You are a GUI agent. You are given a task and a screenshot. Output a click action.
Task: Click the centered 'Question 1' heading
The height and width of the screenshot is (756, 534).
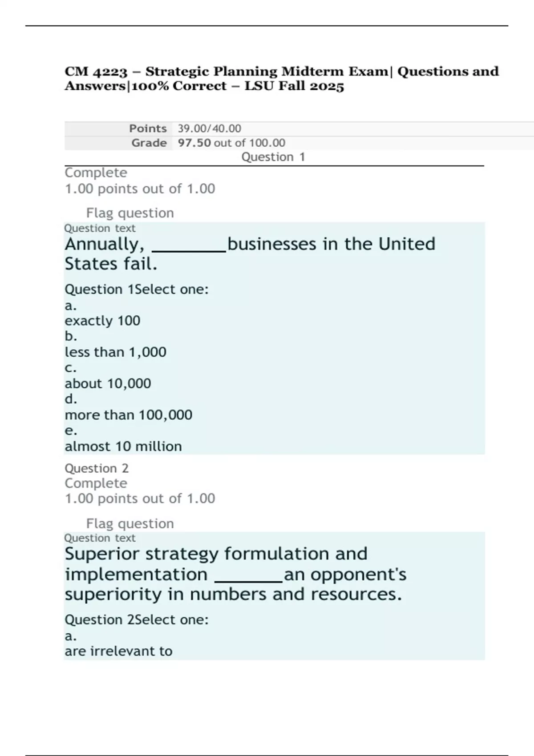(273, 157)
